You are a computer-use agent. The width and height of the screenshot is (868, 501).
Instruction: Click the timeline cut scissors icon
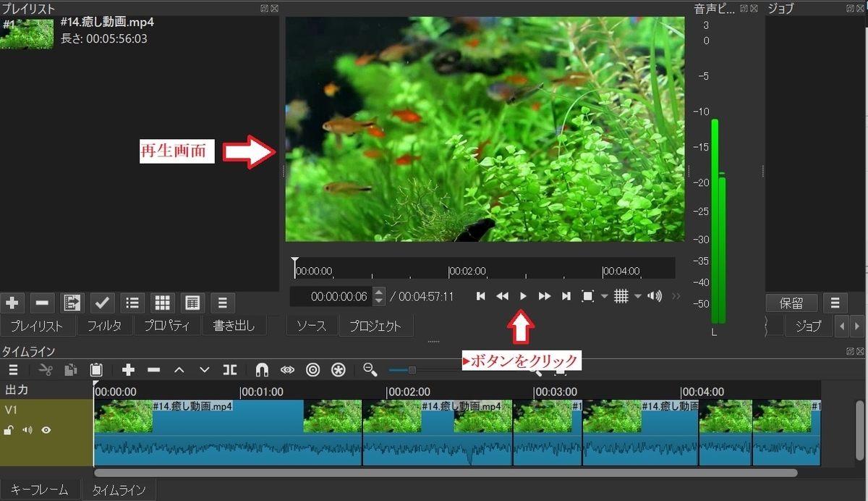(46, 370)
